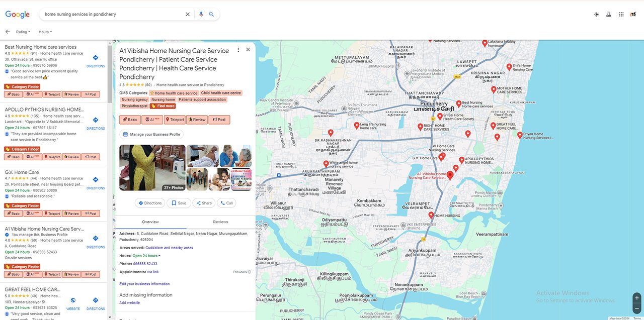
Task: Open the Rating filter dropdown
Action: coord(23,32)
